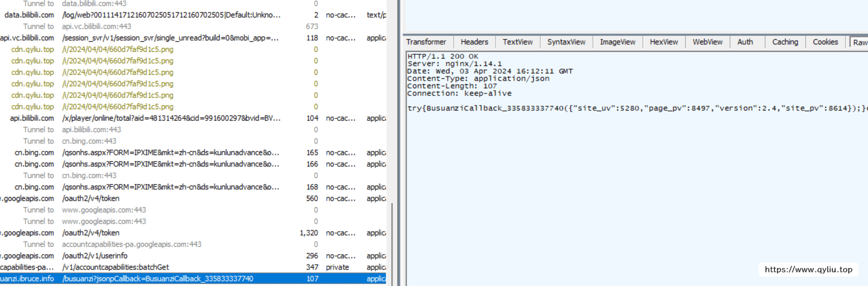This screenshot has height=286, width=868.
Task: Open the Headers response tab
Action: point(474,42)
